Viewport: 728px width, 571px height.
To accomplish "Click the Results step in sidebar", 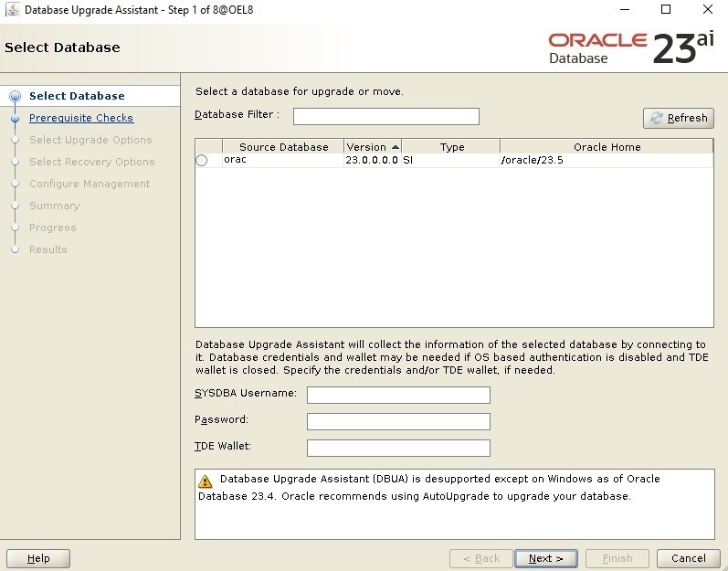I will coord(48,249).
